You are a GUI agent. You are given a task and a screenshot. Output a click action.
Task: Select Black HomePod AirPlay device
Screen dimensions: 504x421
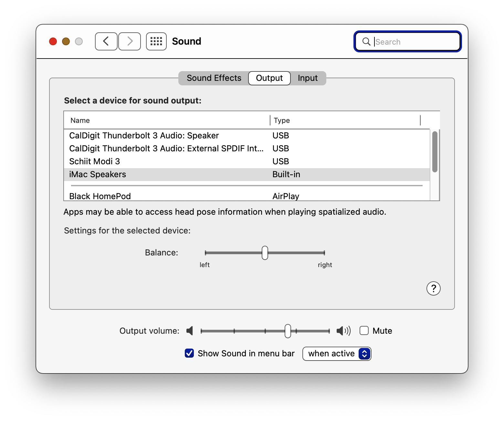100,196
